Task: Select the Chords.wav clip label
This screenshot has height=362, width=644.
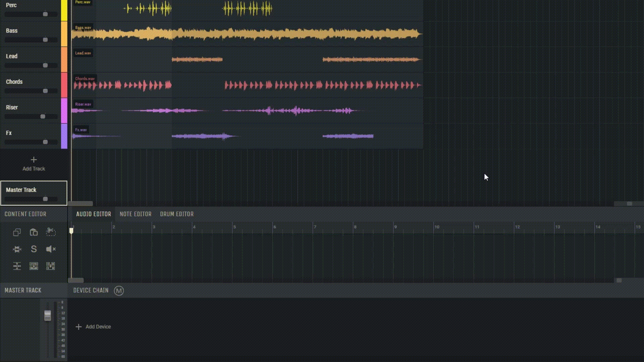Action: click(85, 79)
